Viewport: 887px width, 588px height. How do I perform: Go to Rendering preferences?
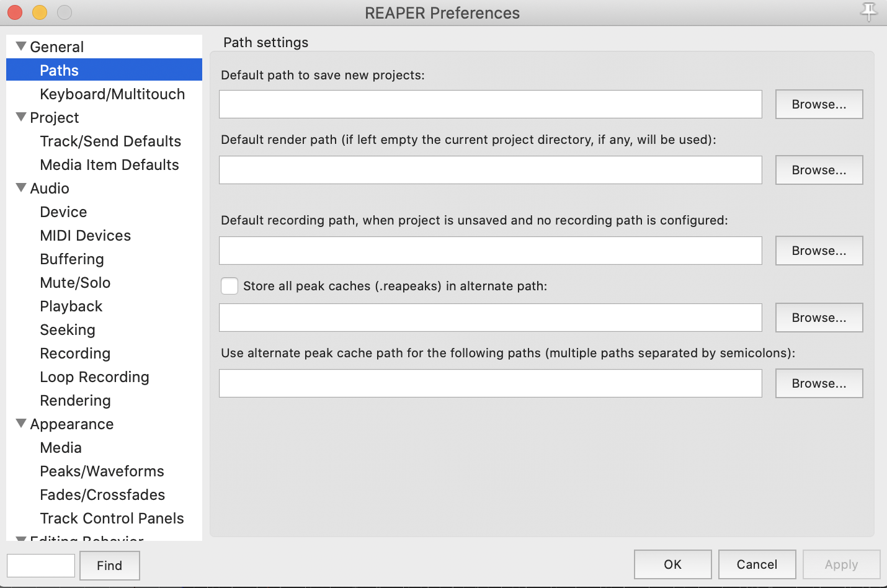(x=75, y=400)
